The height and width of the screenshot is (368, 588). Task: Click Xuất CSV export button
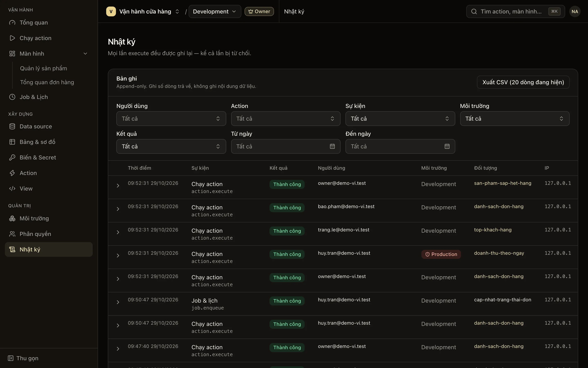point(523,83)
